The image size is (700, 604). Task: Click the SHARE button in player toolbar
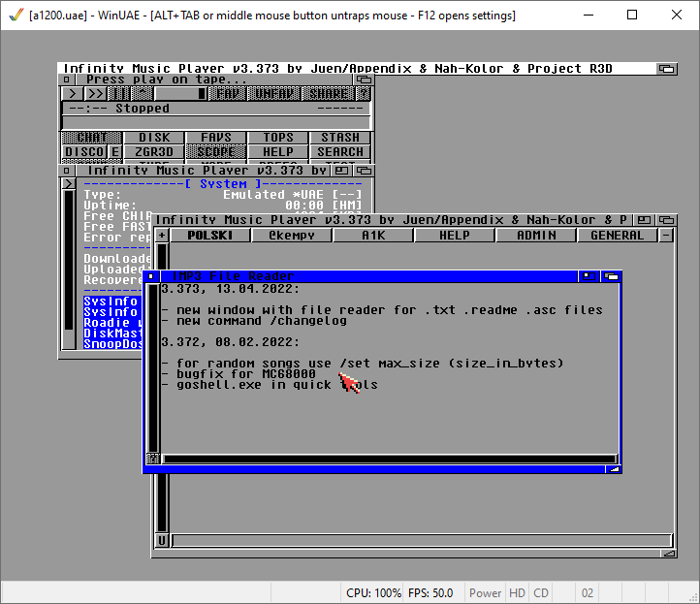[329, 94]
